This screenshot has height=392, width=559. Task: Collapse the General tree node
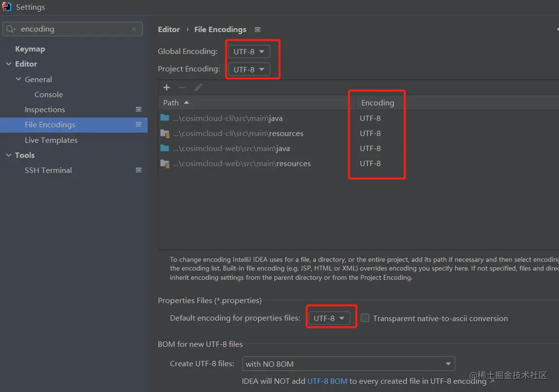(x=18, y=79)
